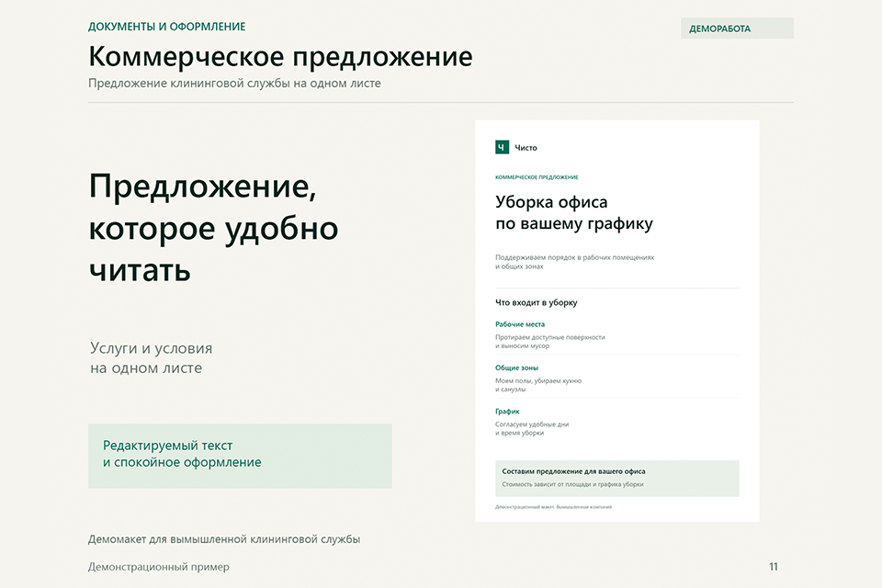Click Составим предложение для вашего офиса banner
Image resolution: width=882 pixels, height=588 pixels.
[x=617, y=479]
